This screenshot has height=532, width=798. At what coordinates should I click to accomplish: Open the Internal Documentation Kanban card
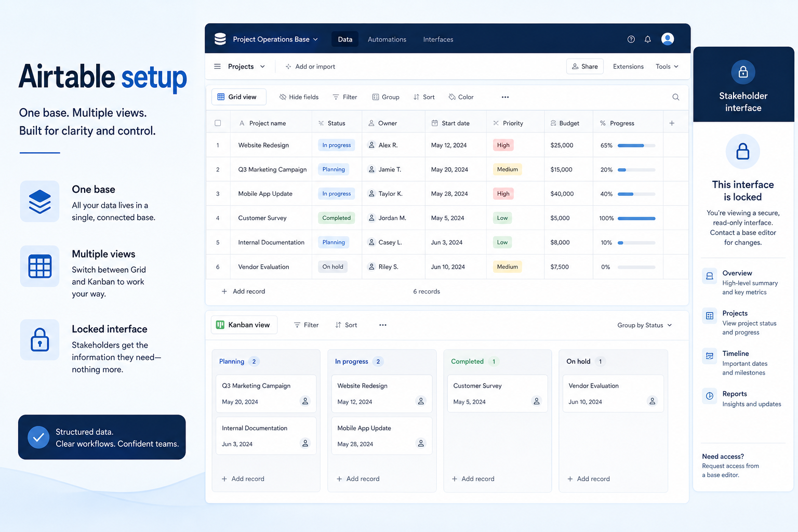pos(266,436)
